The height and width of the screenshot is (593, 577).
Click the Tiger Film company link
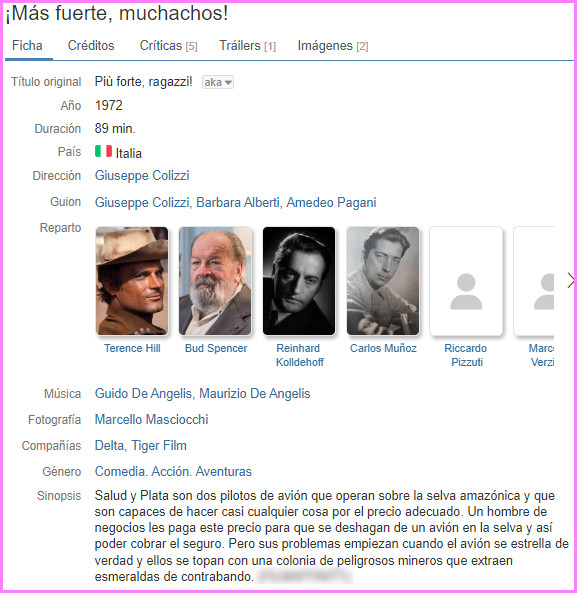(159, 446)
